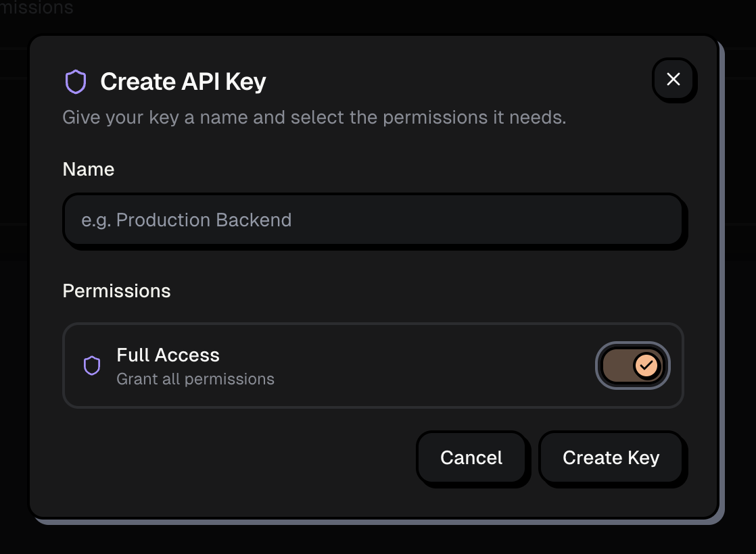
Task: Click the checkmark inside the permissions switch
Action: click(646, 366)
